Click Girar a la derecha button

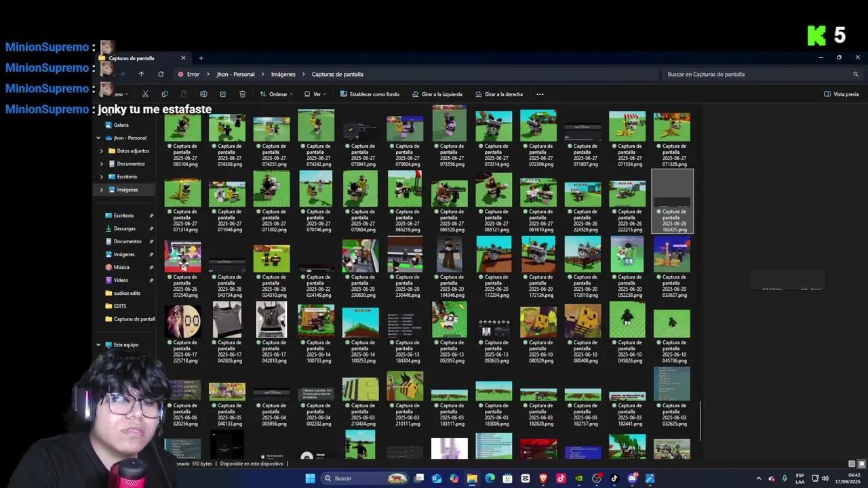click(x=498, y=94)
